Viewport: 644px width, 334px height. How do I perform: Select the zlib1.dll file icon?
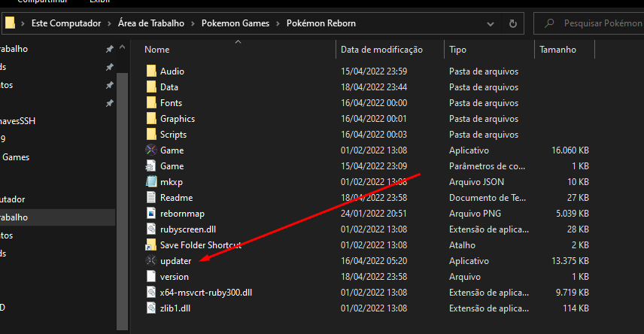pyautogui.click(x=151, y=308)
